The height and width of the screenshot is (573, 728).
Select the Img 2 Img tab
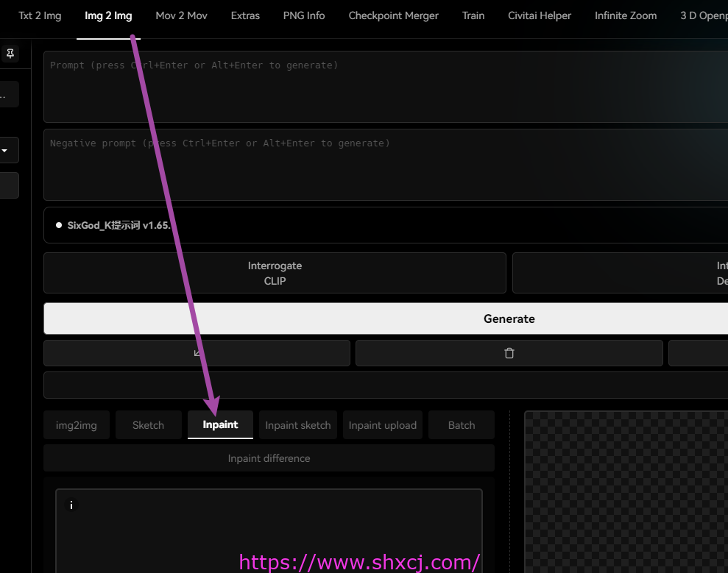point(108,15)
